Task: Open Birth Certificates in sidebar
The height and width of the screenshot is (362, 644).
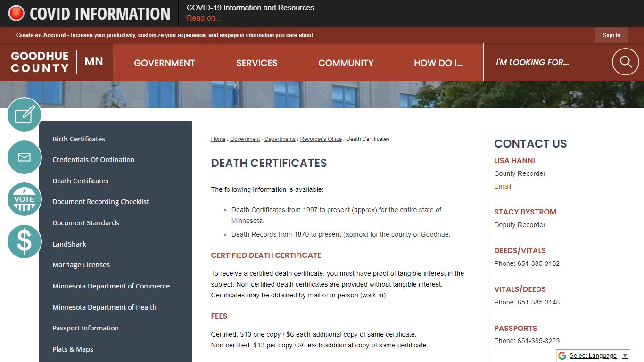Action: click(x=79, y=139)
